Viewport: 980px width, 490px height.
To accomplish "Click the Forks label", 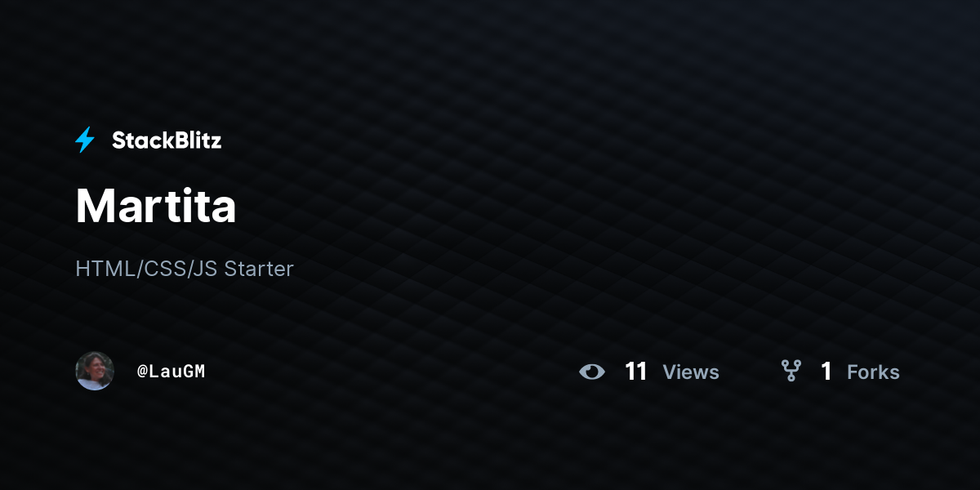I will 873,372.
